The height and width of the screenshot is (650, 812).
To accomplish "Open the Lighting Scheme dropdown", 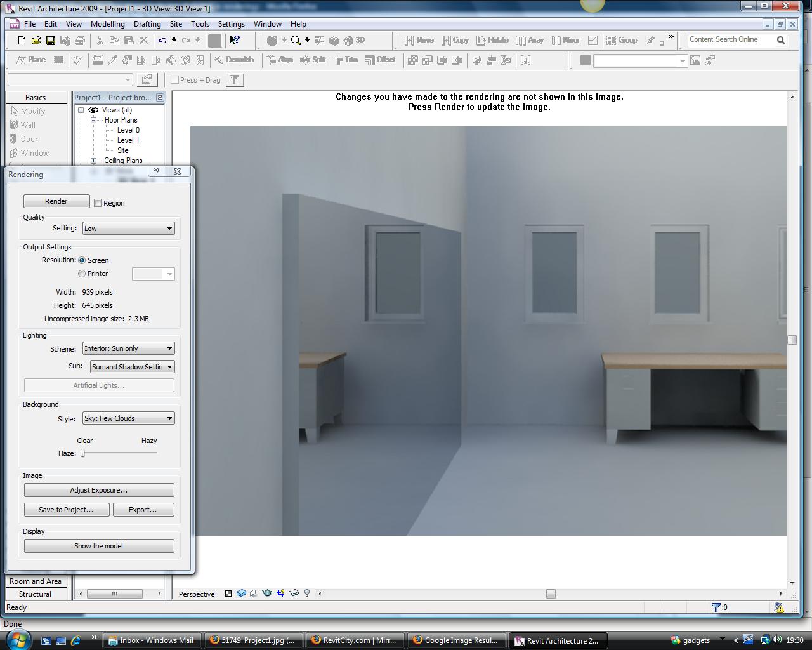I will [x=128, y=348].
